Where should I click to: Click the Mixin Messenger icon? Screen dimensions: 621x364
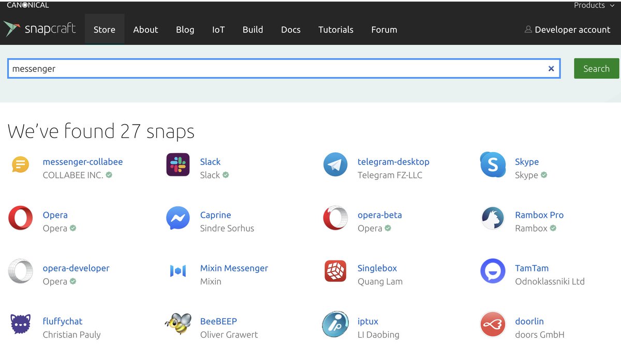tap(178, 271)
